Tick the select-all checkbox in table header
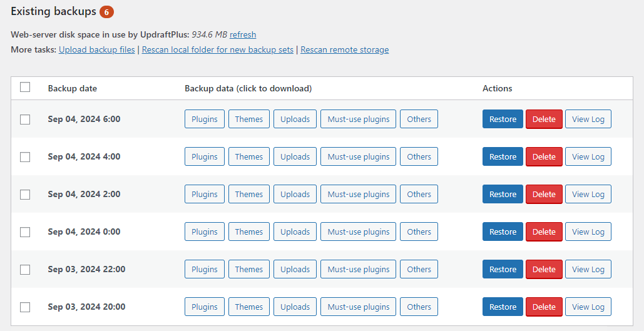The image size is (644, 331). click(x=25, y=87)
